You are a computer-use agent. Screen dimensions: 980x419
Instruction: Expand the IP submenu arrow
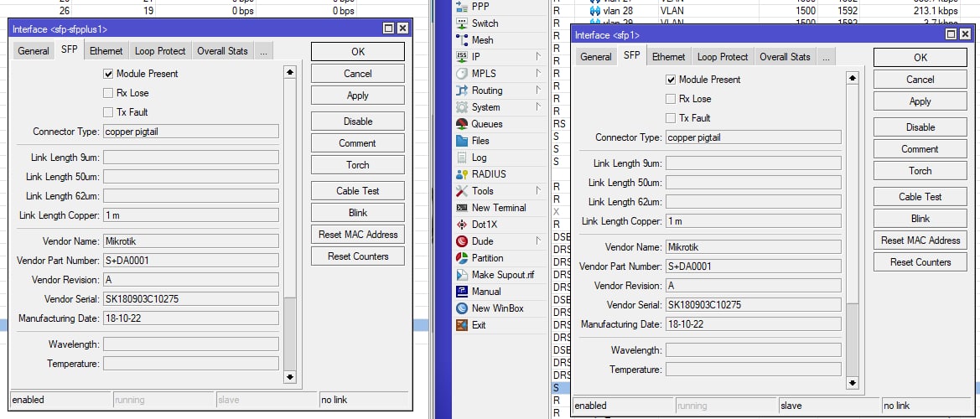538,57
